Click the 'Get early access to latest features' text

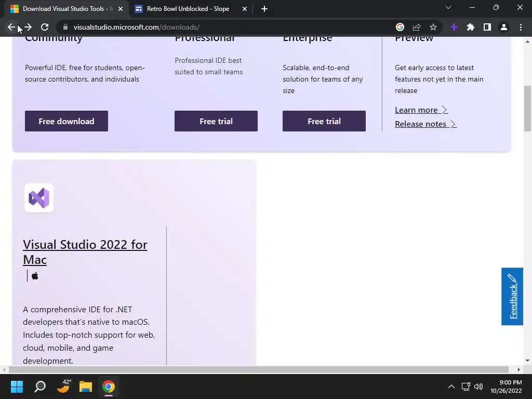pos(438,79)
